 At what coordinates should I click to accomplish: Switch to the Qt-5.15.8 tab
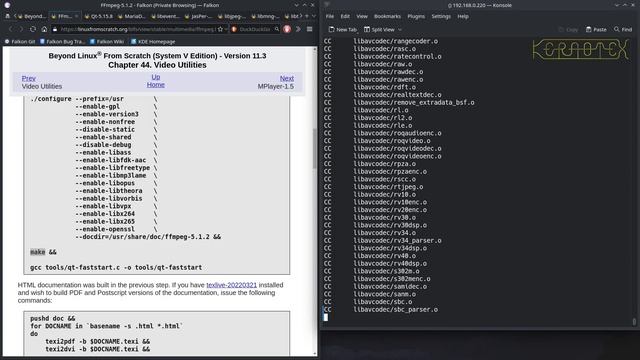click(x=98, y=16)
